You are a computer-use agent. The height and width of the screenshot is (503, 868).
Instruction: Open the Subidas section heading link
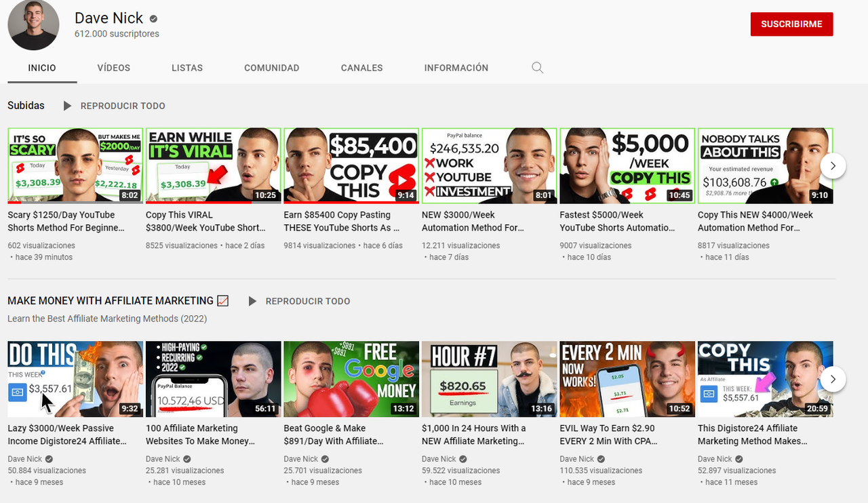(26, 106)
